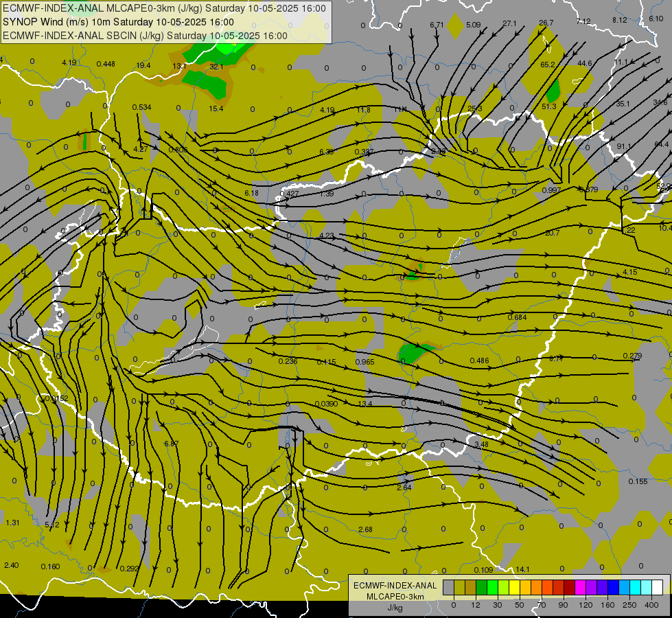672x618 pixels.
Task: Click the map value '0.486'
Action: point(480,360)
